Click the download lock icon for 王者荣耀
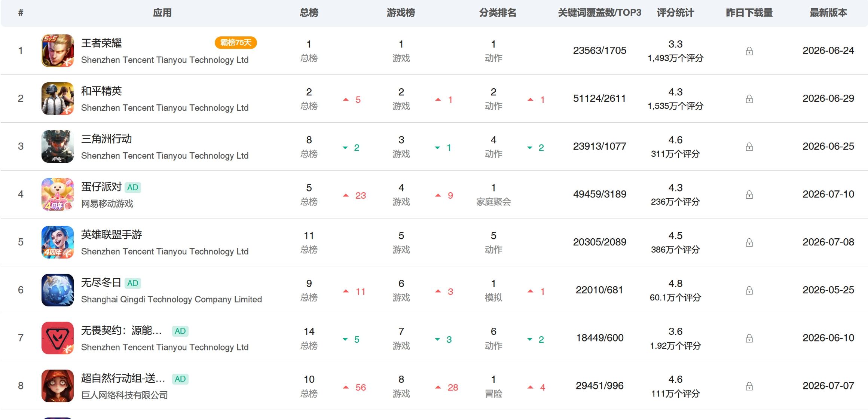This screenshot has height=419, width=868. point(749,51)
